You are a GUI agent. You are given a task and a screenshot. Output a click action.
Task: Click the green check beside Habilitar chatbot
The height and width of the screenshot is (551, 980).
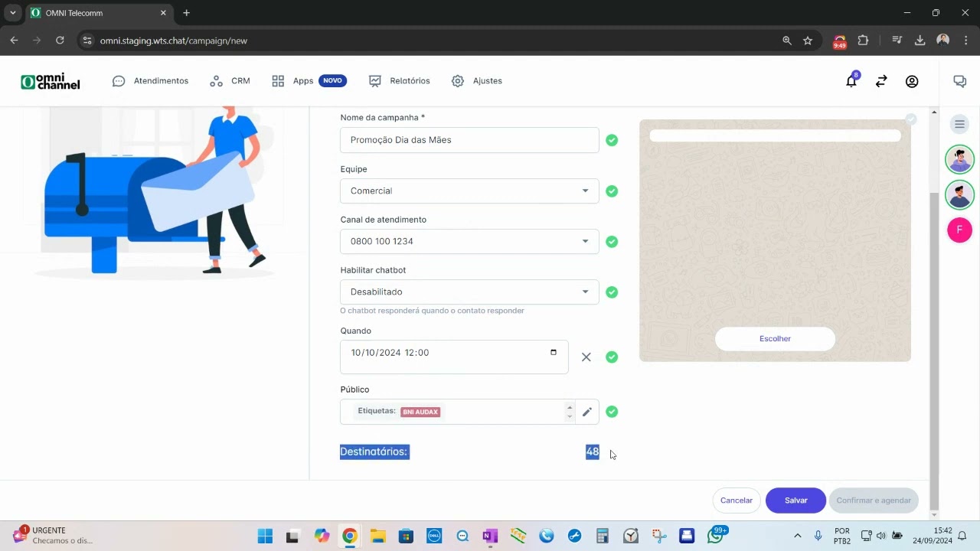(612, 292)
